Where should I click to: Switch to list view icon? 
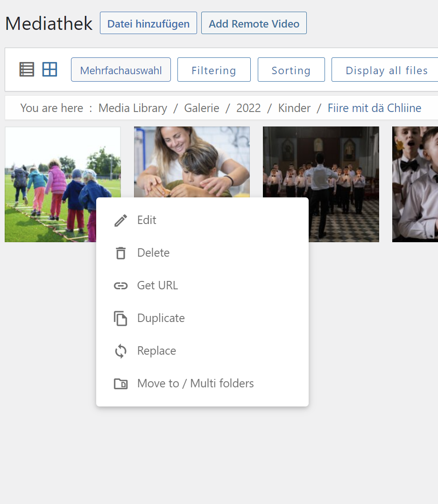pos(27,70)
